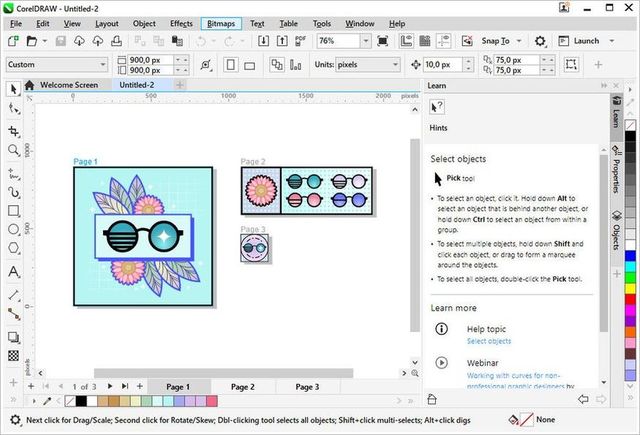The image size is (640, 435).
Task: Select the Crop tool in toolbox
Action: (x=14, y=130)
